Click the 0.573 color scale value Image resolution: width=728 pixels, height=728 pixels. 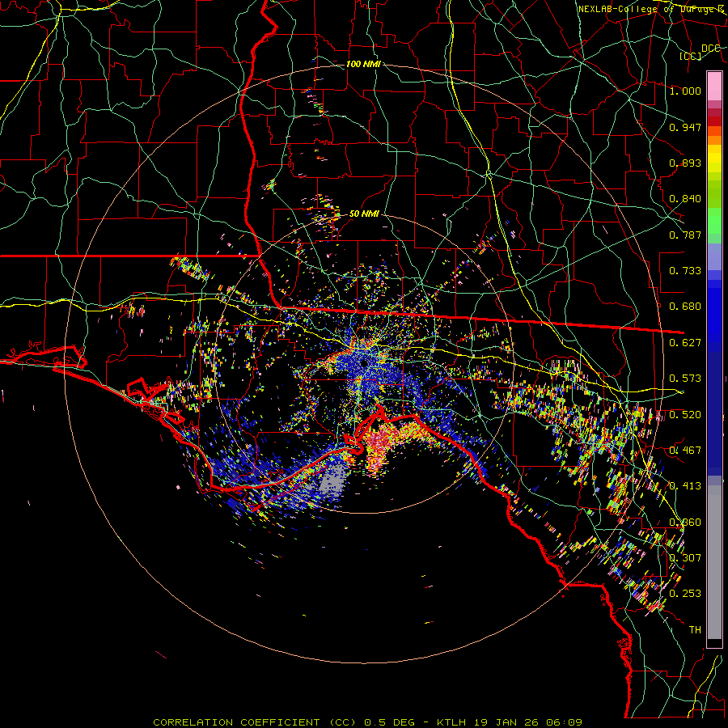coord(685,379)
